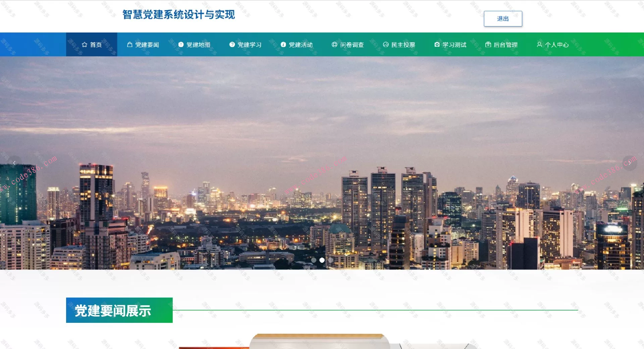Screen dimensions: 644x349
Task: Click the question mark icon for 党建学习
Action: [231, 44]
